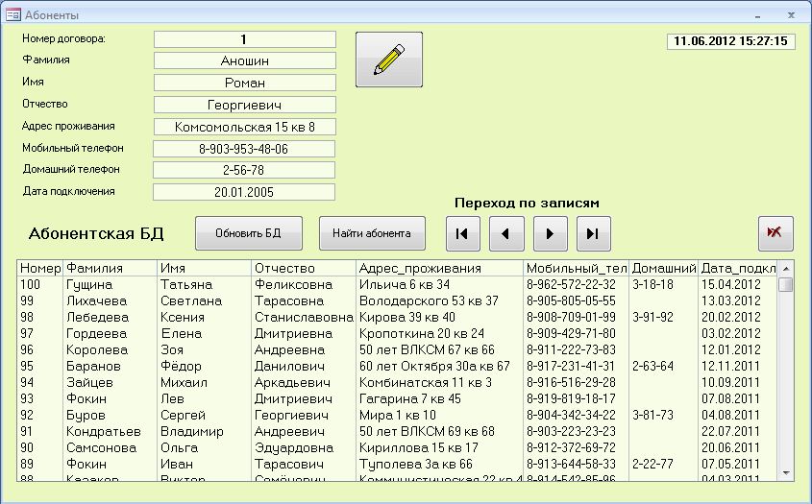This screenshot has width=812, height=504.
Task: Click the Адрес_проживания column header
Action: (440, 268)
